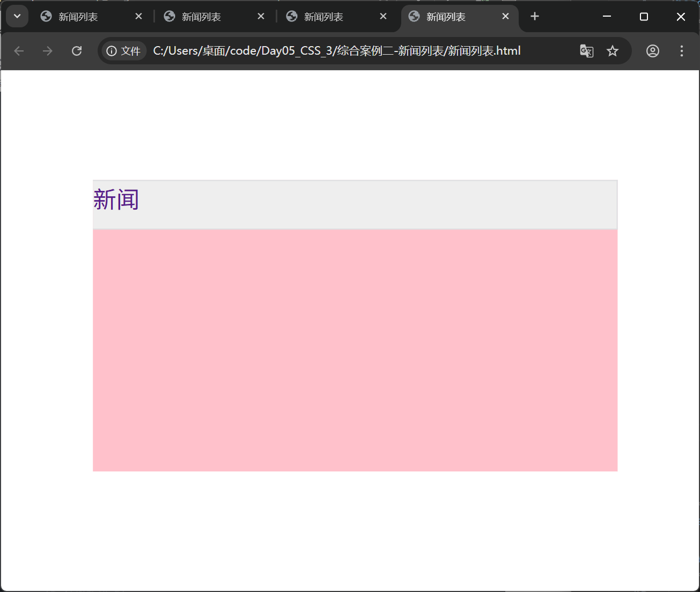Click the globe favicon on the first tab
Image resolution: width=700 pixels, height=592 pixels.
click(46, 16)
